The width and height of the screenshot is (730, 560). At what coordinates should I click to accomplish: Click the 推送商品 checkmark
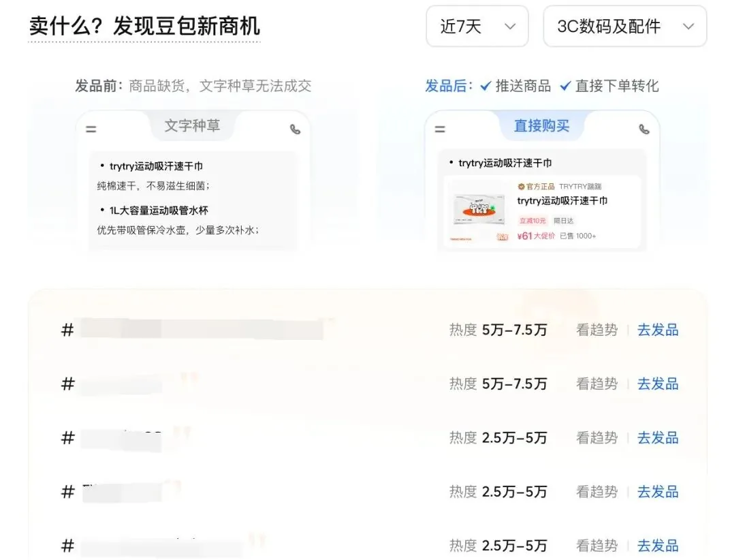[x=486, y=86]
